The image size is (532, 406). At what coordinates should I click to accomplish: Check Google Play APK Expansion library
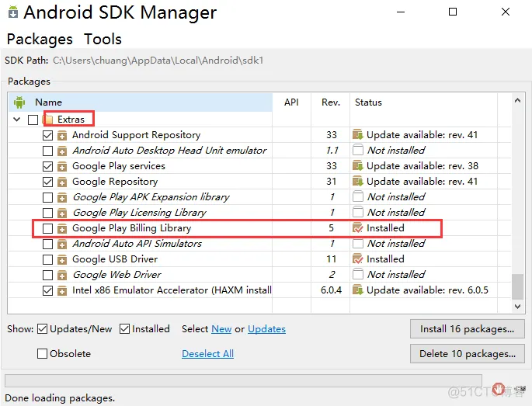48,197
